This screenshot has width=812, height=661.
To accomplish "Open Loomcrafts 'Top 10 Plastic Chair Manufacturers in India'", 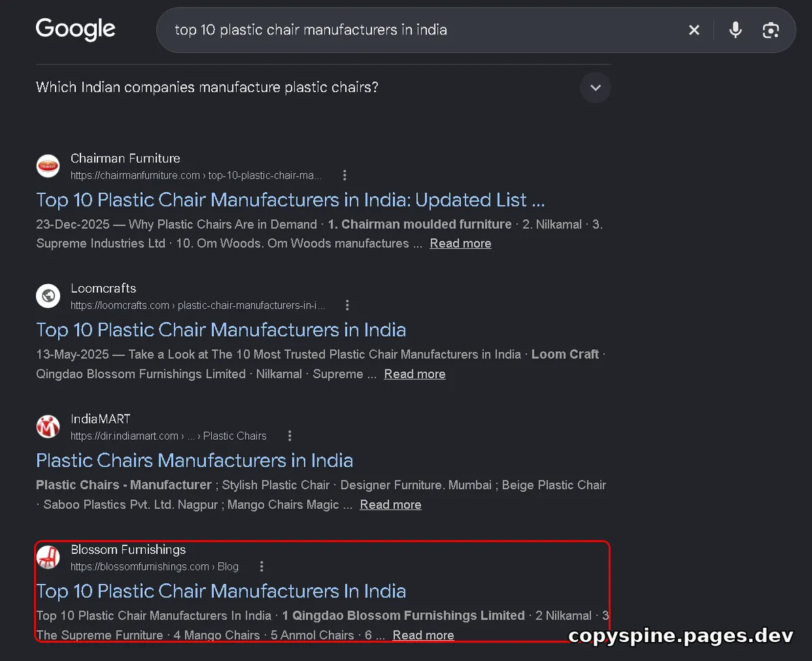I will pyautogui.click(x=221, y=329).
